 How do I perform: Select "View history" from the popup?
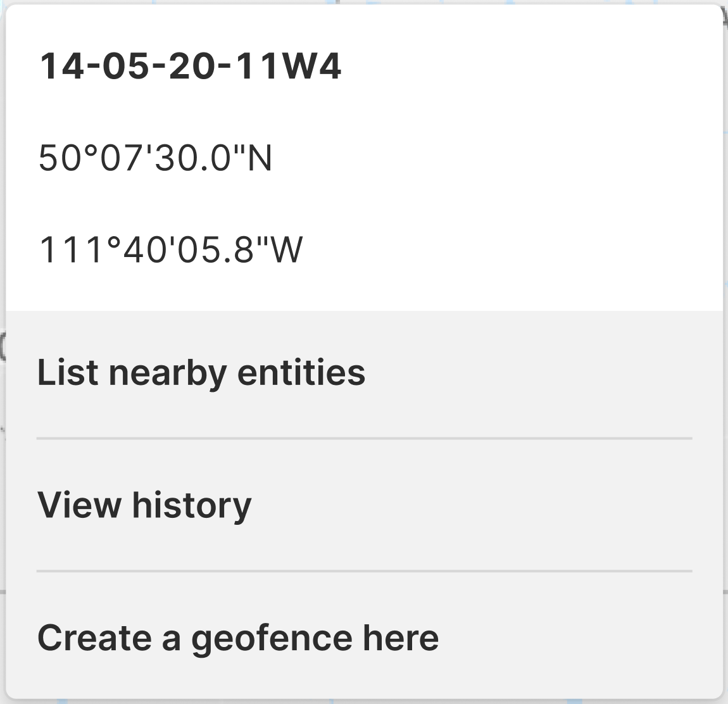(x=144, y=505)
